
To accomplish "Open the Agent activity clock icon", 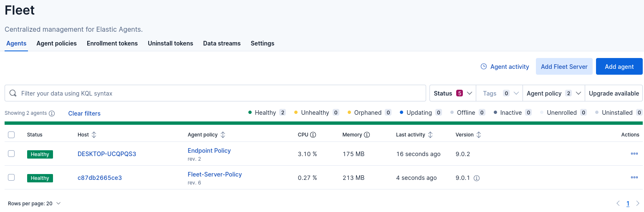I will (484, 66).
